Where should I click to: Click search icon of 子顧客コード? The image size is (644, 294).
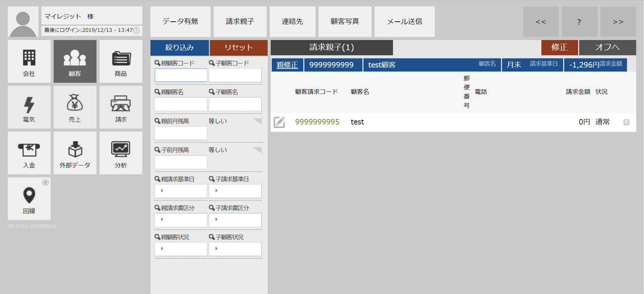tap(212, 63)
